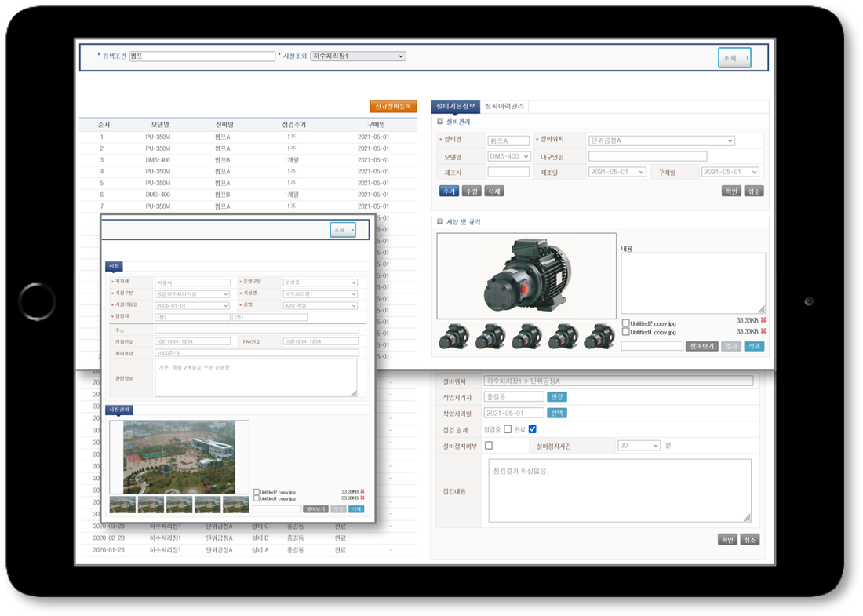Expand the 설비위치 dropdown showing 단위공정A
Screen dimensions: 863x616
661,140
